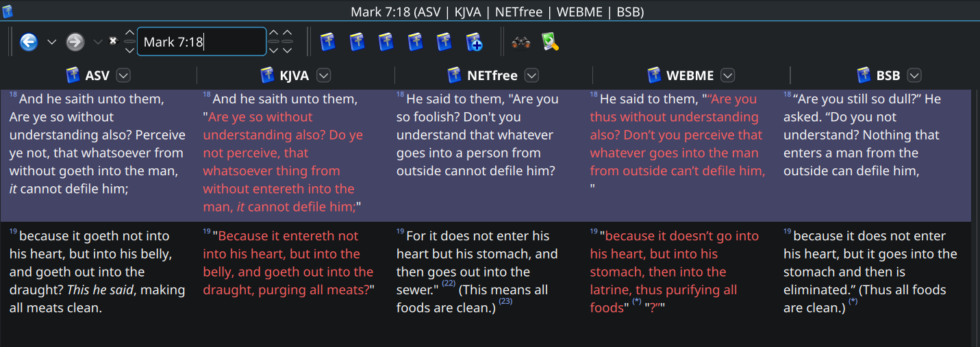This screenshot has height=347, width=980.
Task: Click the up arrow left of the reference field
Action: point(129,34)
